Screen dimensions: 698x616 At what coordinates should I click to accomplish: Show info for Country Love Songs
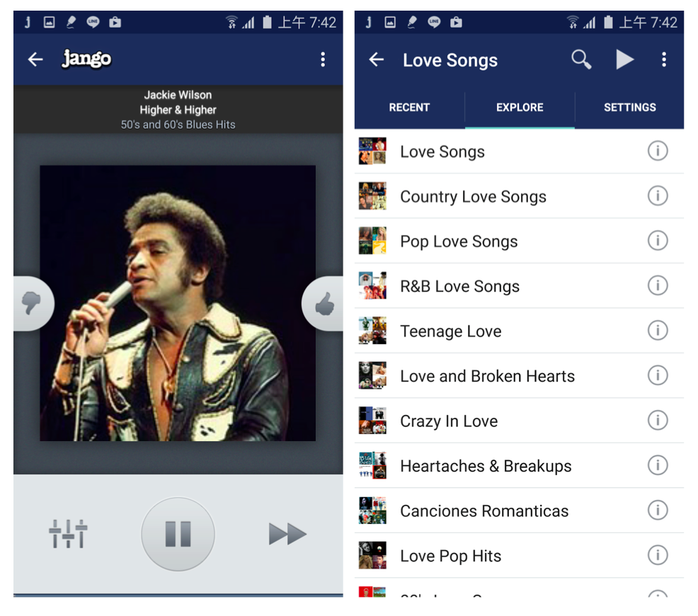point(658,196)
